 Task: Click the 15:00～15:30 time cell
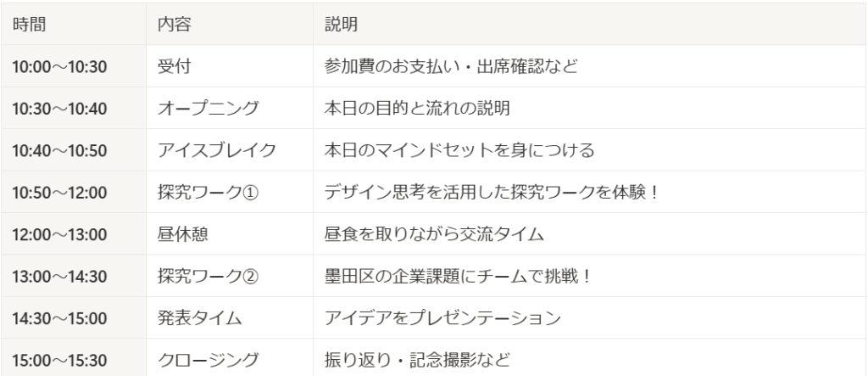click(x=74, y=358)
